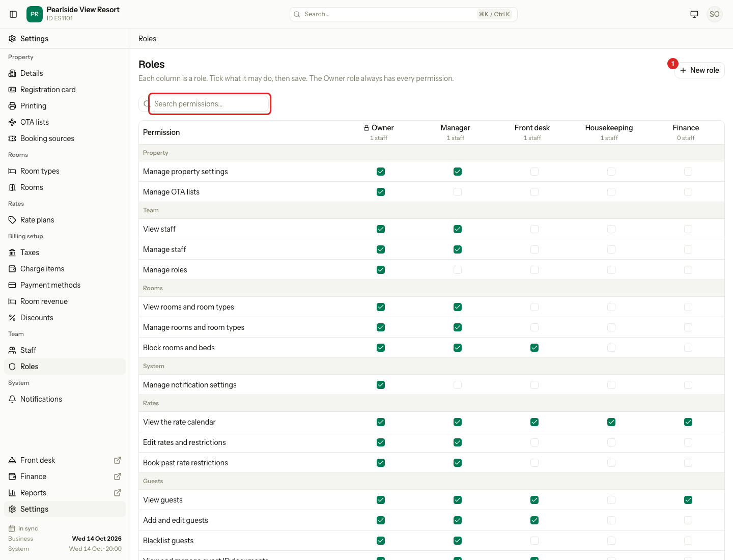Uncheck Block rooms and beds for Front desk
The image size is (733, 560).
534,348
